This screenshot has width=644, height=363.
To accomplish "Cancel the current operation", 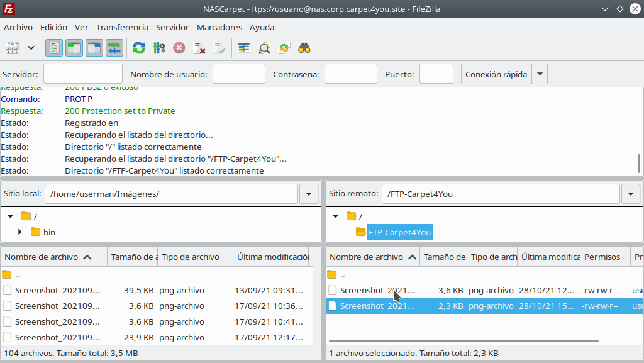I will [x=179, y=48].
